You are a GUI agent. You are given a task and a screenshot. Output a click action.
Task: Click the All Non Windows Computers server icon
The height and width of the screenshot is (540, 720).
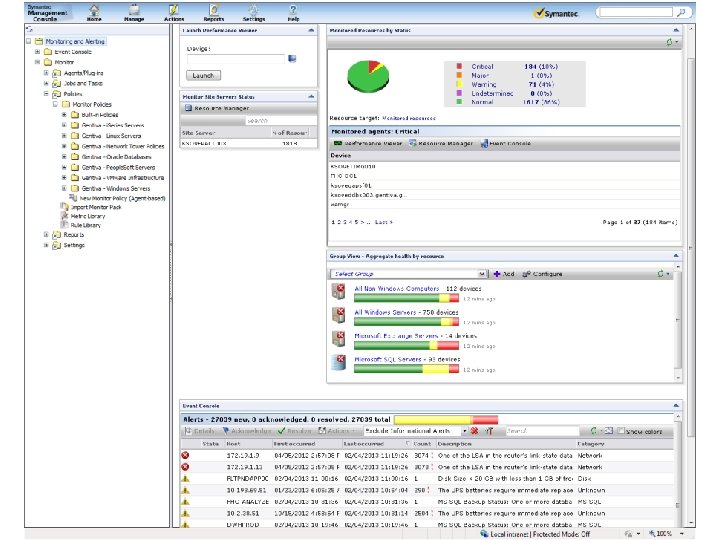[339, 291]
